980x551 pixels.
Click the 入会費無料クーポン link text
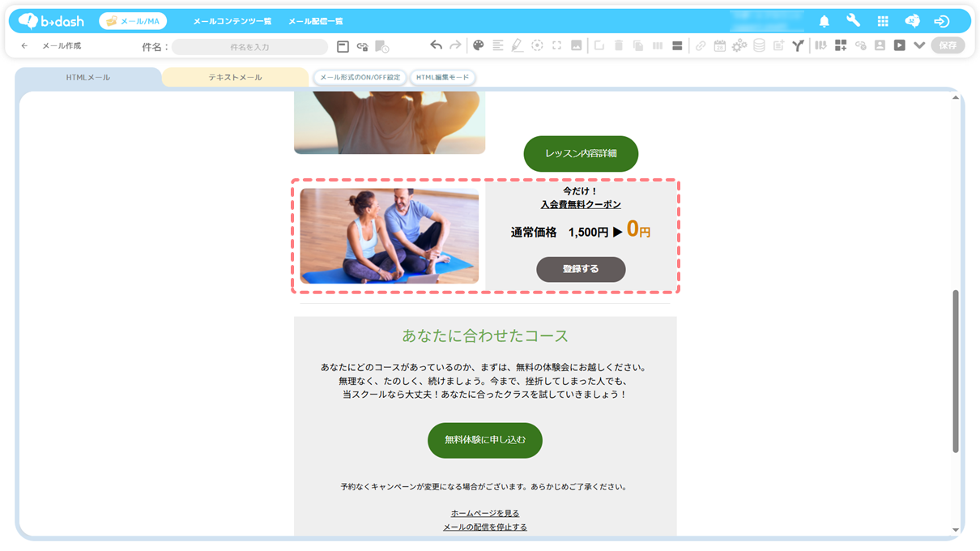coord(581,205)
